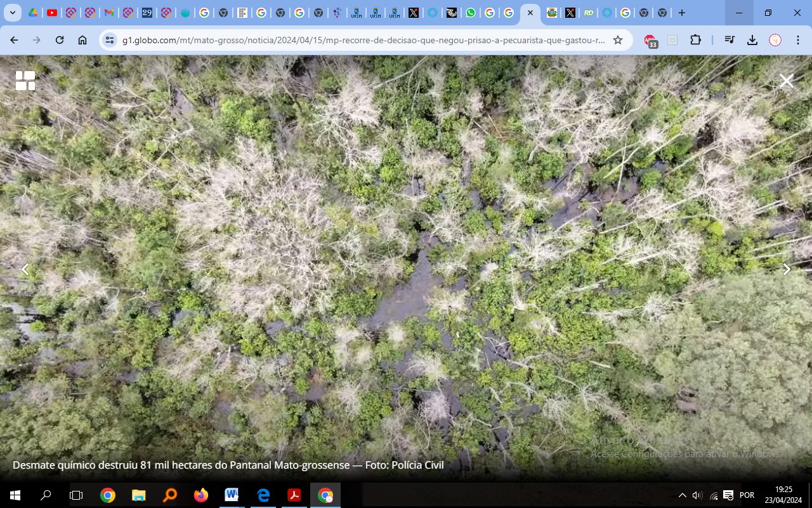
Task: Bookmark this page with the star icon
Action: [x=617, y=40]
